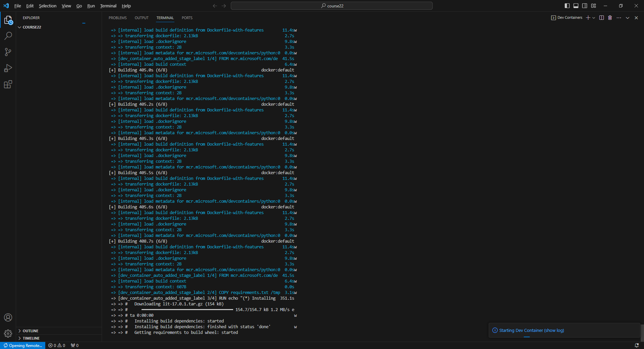Image resolution: width=644 pixels, height=349 pixels.
Task: Click the 154.7/154.7 kB download progress bar
Action: coord(187,310)
